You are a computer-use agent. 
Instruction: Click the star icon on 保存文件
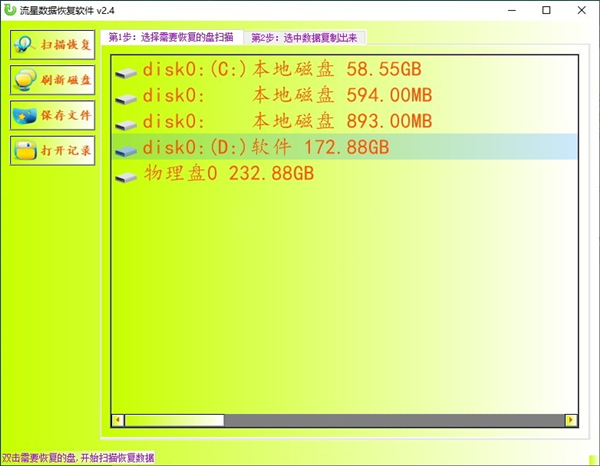(24, 115)
